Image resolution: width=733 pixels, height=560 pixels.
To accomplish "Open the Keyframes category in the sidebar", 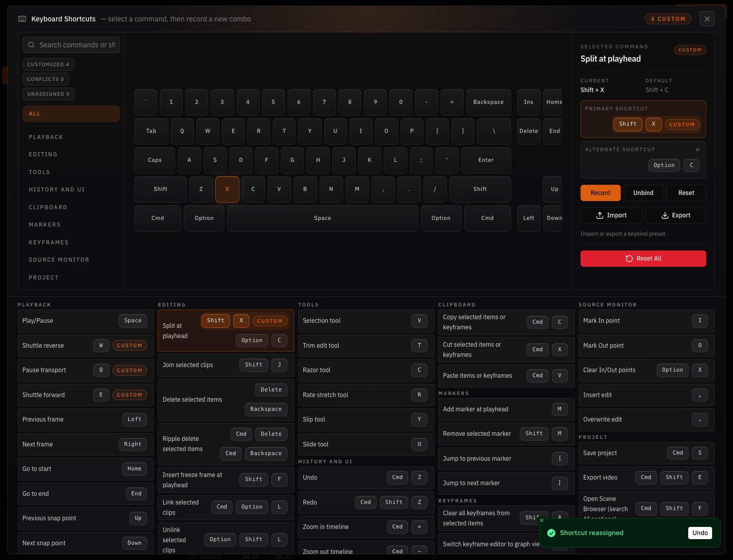I will 71,242.
